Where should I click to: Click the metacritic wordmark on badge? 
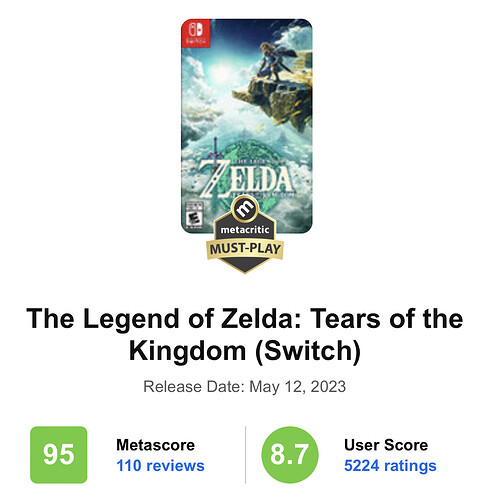point(245,230)
